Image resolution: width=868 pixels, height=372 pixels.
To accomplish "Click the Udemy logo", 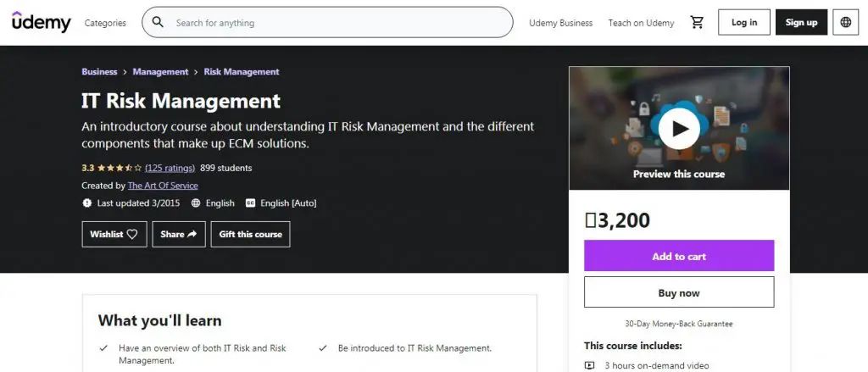I will (41, 23).
